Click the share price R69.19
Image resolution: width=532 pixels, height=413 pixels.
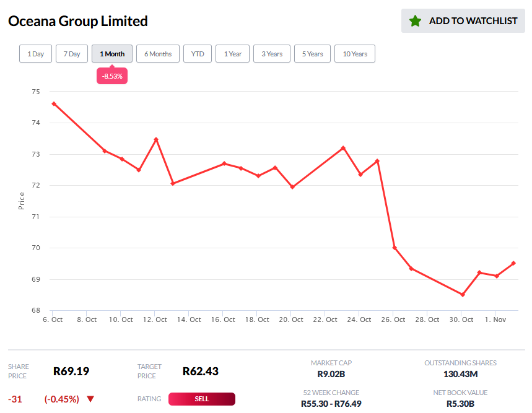(x=71, y=372)
